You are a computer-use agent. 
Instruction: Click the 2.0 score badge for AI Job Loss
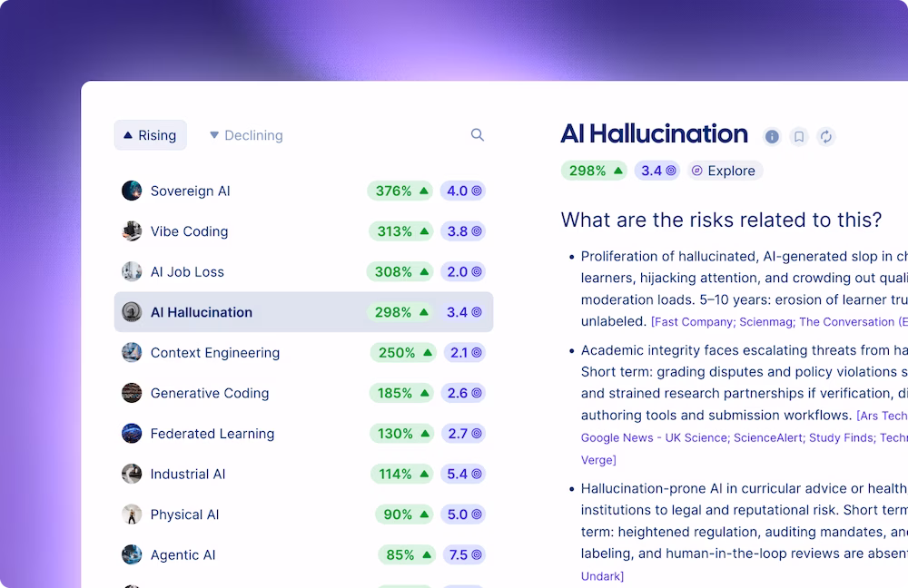click(463, 271)
